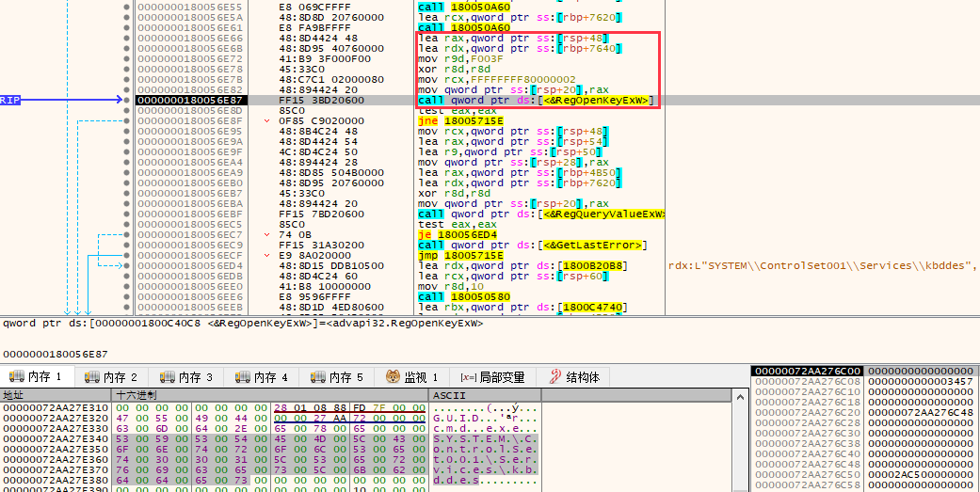Select dump row address 00000072AA27E310
Screen dimensions: 980x492
pos(55,407)
